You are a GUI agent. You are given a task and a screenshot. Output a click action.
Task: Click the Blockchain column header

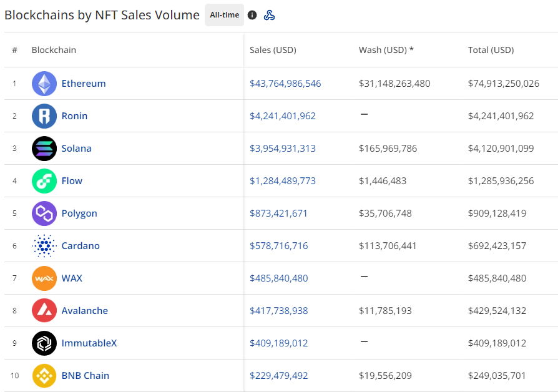point(54,50)
